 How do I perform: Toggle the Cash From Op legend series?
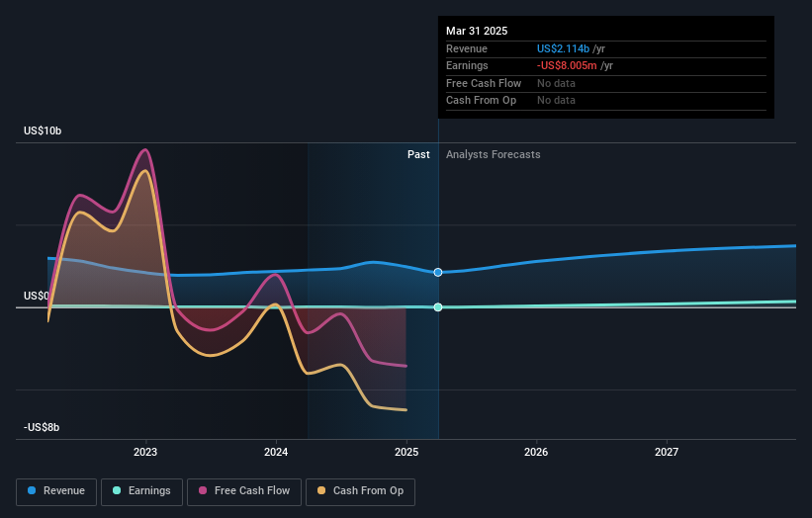(x=360, y=491)
